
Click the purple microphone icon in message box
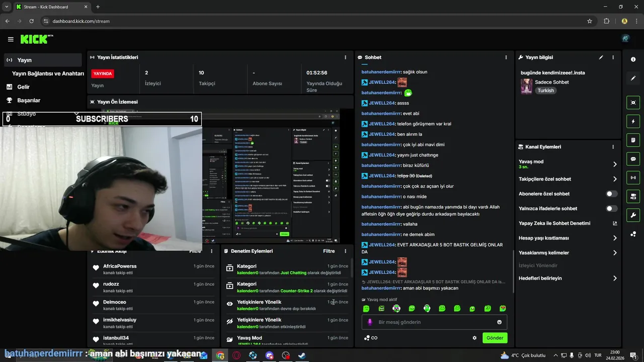click(370, 322)
